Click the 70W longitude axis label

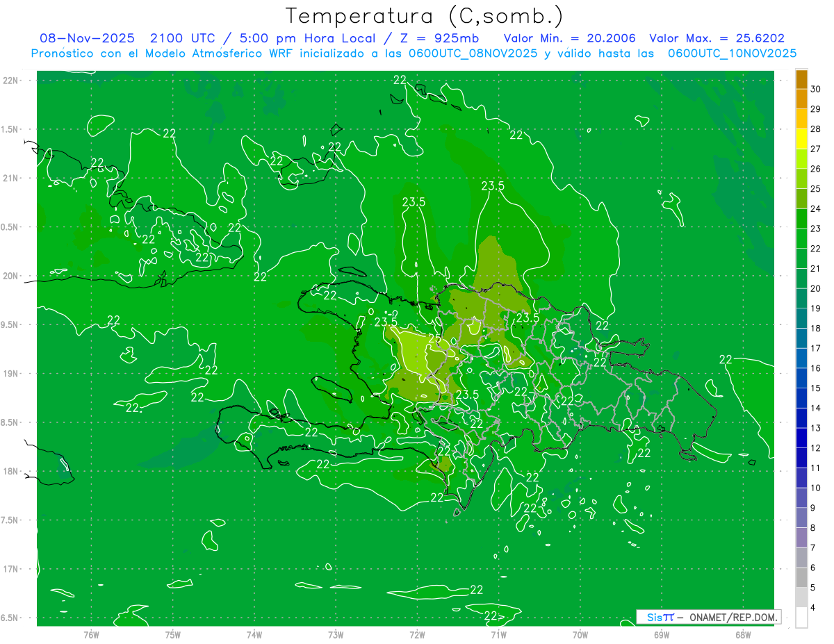[x=580, y=635]
